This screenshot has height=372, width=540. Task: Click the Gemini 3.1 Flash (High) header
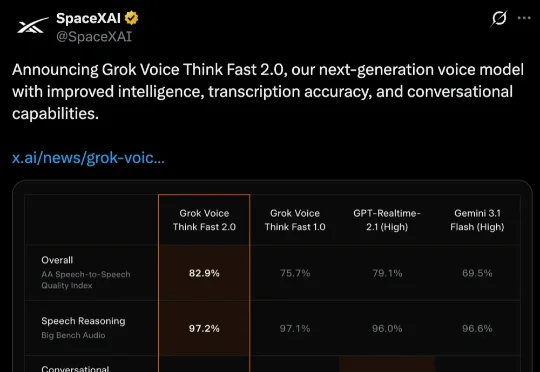[477, 220]
